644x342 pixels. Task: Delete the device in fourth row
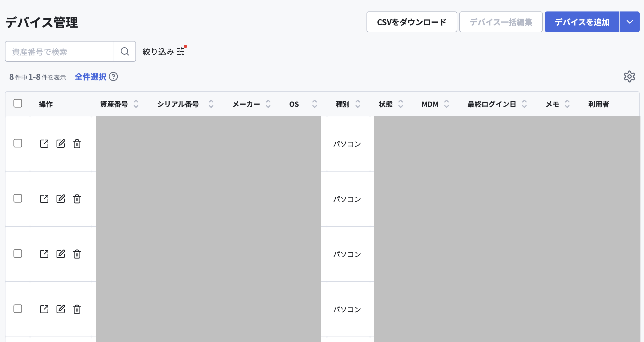(x=77, y=309)
